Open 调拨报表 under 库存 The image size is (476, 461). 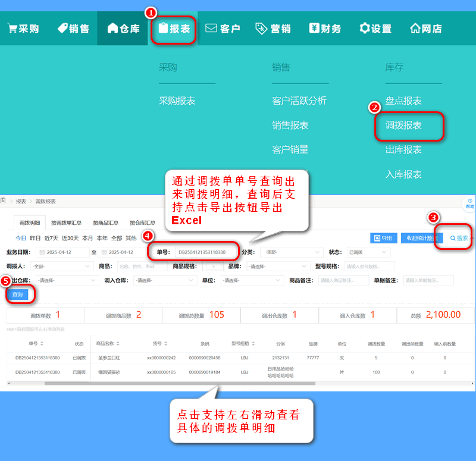pos(403,125)
